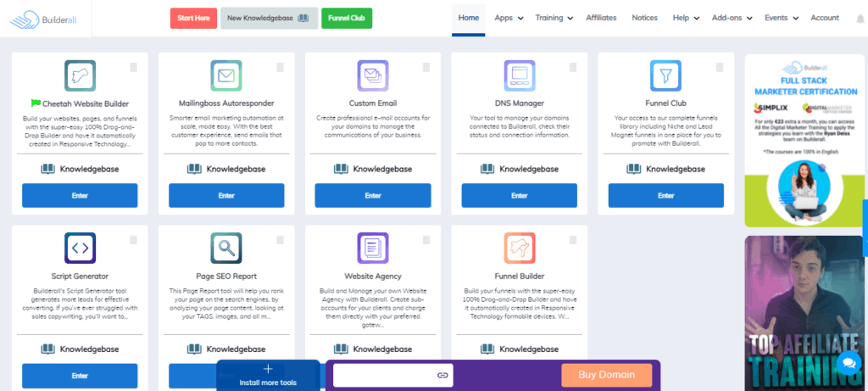Open Knowledgebase for Page SEO Report
Screen dimensions: 868x391
226,349
